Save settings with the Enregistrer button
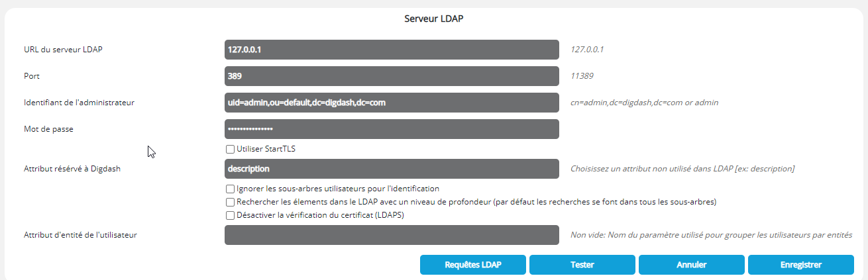The image size is (868, 280). click(800, 265)
